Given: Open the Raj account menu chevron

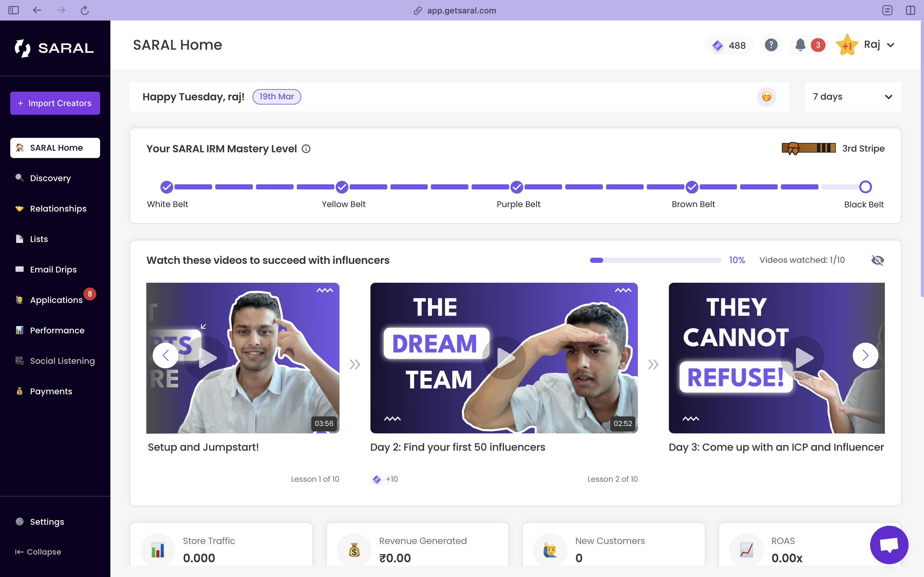Looking at the screenshot, I should (890, 45).
